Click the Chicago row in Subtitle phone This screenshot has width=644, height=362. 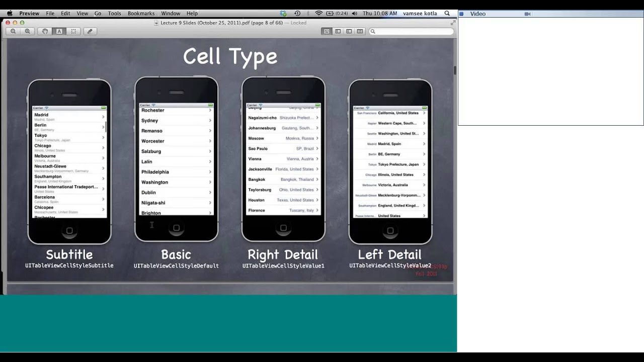tap(69, 148)
